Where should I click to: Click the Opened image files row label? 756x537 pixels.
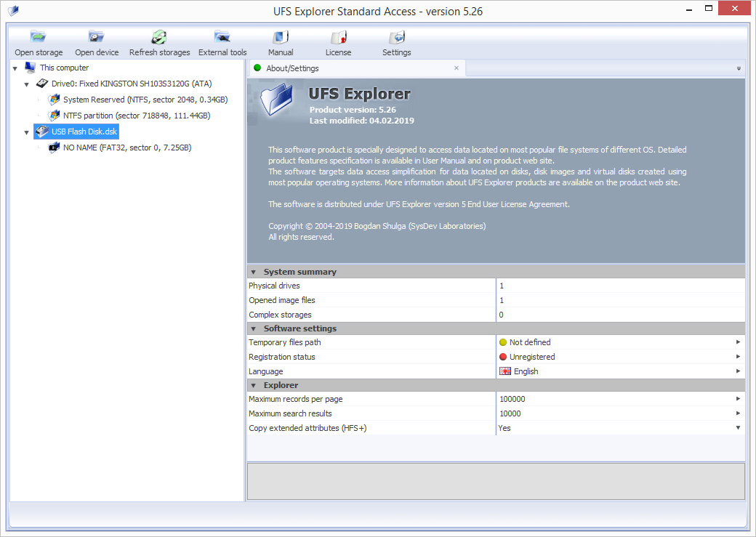pyautogui.click(x=282, y=300)
